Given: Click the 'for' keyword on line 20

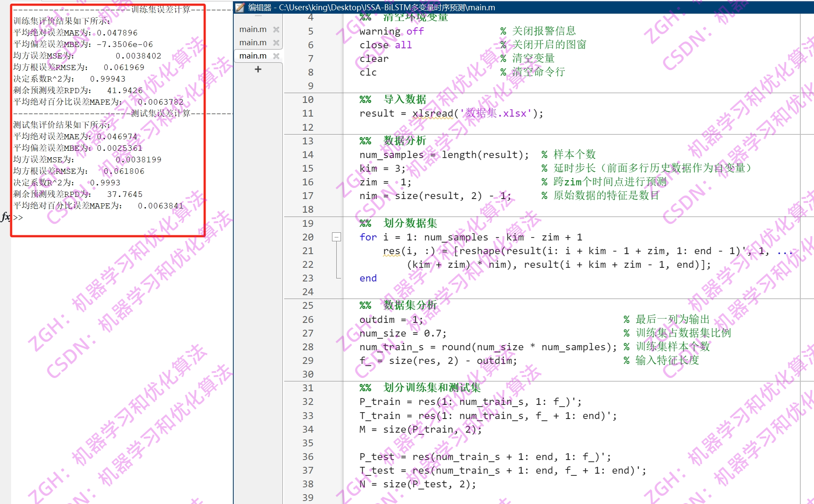Looking at the screenshot, I should pyautogui.click(x=368, y=237).
